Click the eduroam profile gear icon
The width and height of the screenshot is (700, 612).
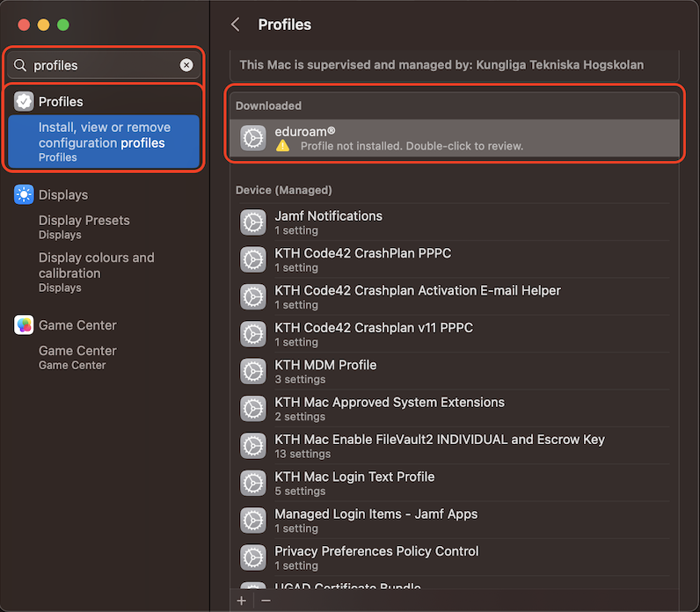pyautogui.click(x=253, y=138)
